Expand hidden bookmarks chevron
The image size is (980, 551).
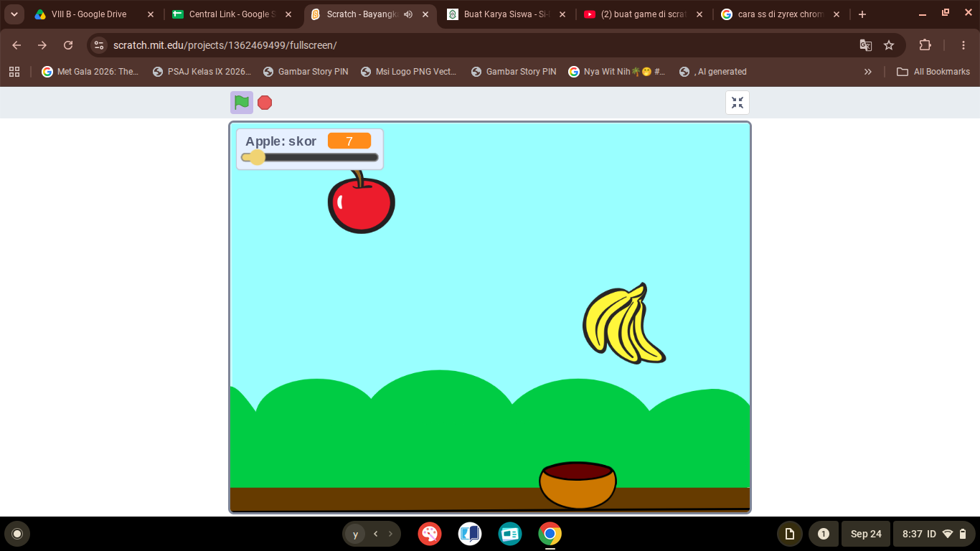(868, 72)
